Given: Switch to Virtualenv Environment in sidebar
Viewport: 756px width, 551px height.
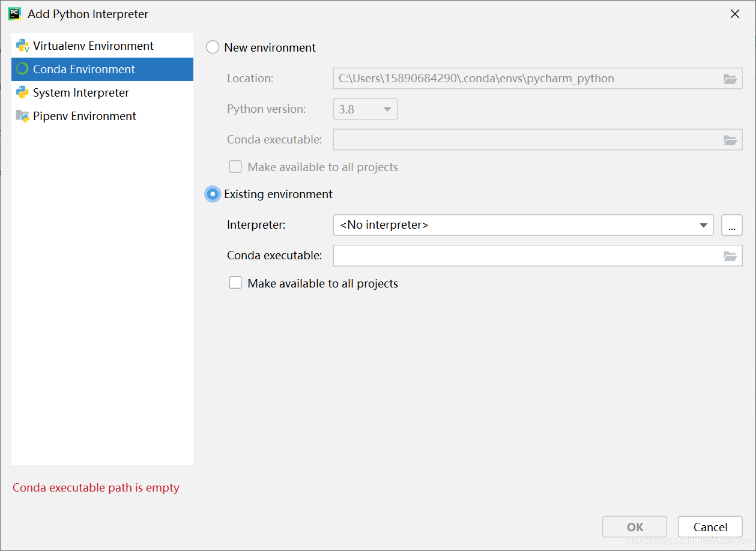Looking at the screenshot, I should click(x=93, y=46).
